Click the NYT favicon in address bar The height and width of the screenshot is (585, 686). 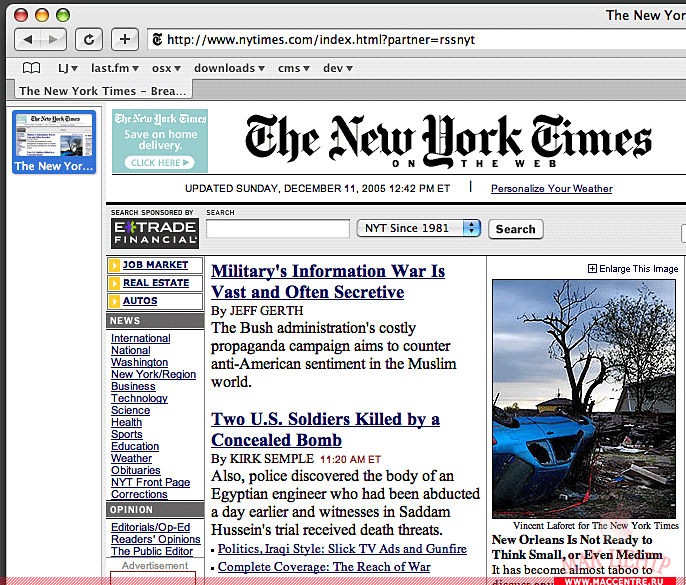coord(157,40)
